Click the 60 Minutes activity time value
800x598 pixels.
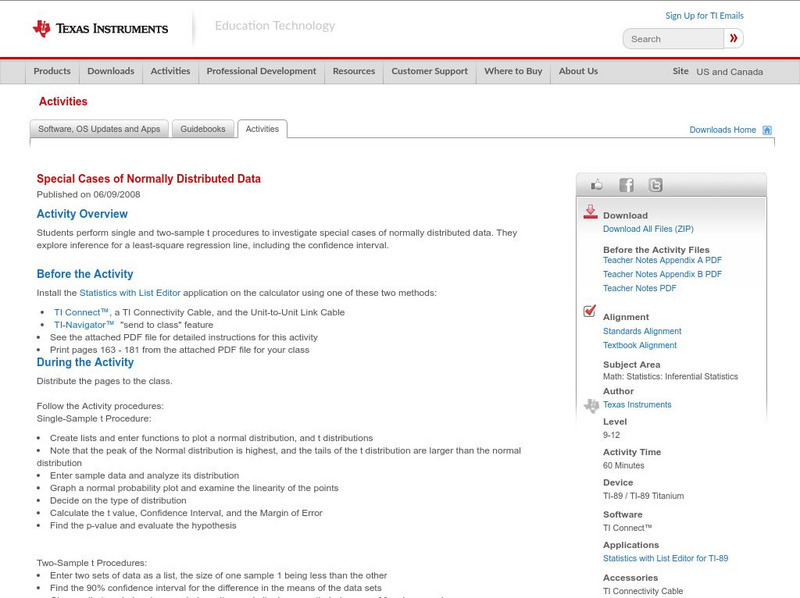[623, 465]
